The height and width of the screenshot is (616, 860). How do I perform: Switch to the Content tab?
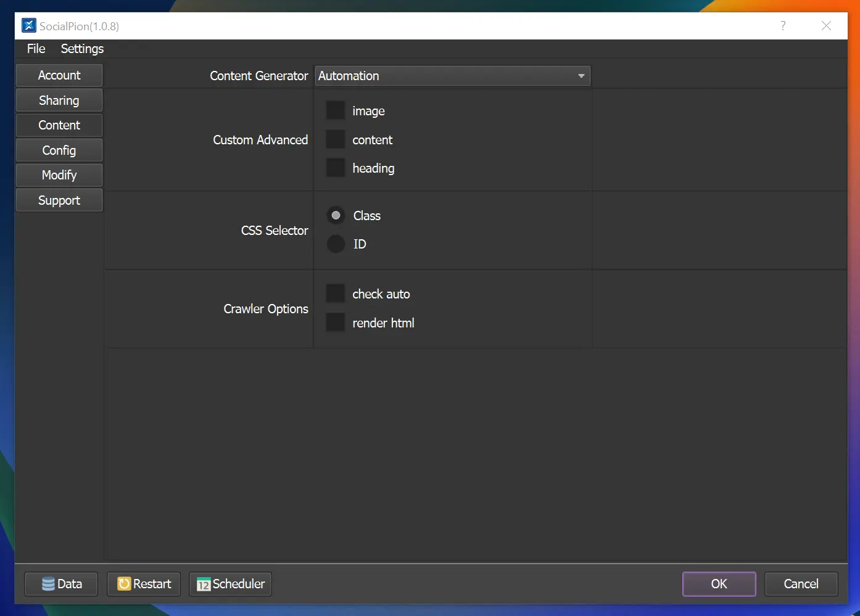(x=59, y=125)
